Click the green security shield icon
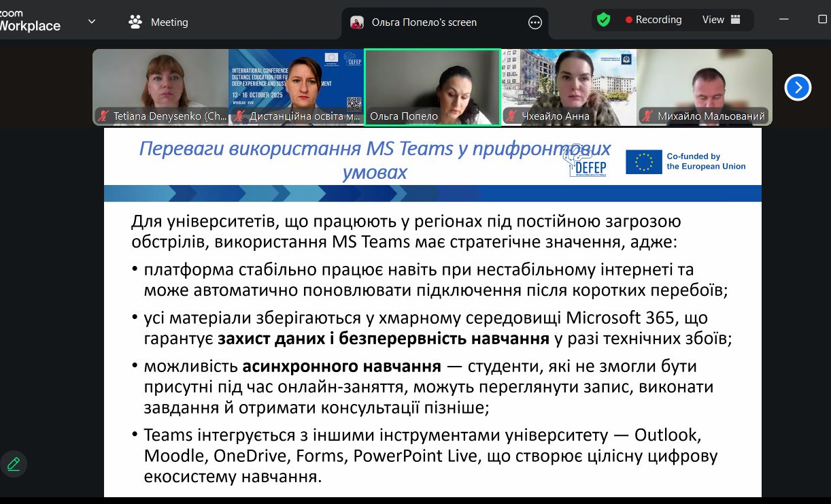 pyautogui.click(x=604, y=19)
